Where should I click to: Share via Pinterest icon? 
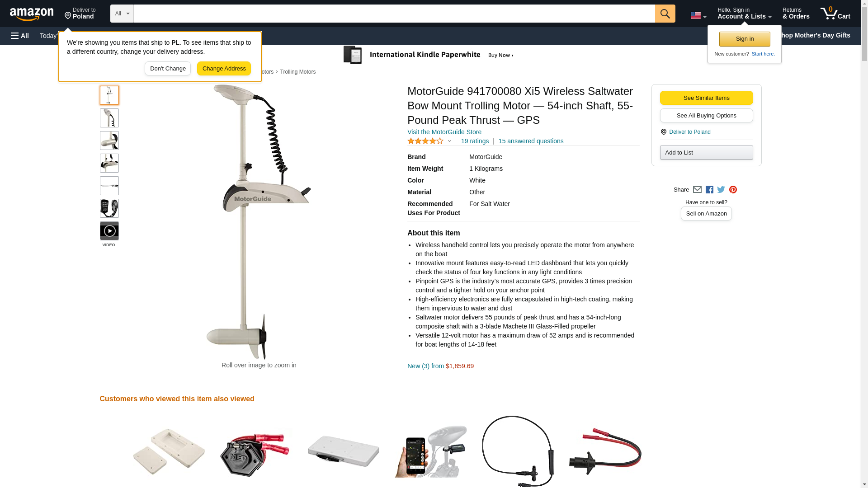(x=732, y=190)
